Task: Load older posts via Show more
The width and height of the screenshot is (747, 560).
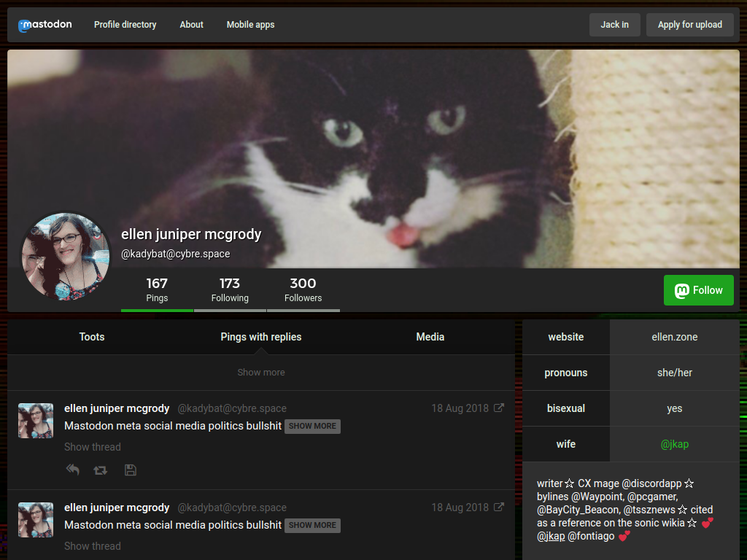Action: (x=261, y=373)
